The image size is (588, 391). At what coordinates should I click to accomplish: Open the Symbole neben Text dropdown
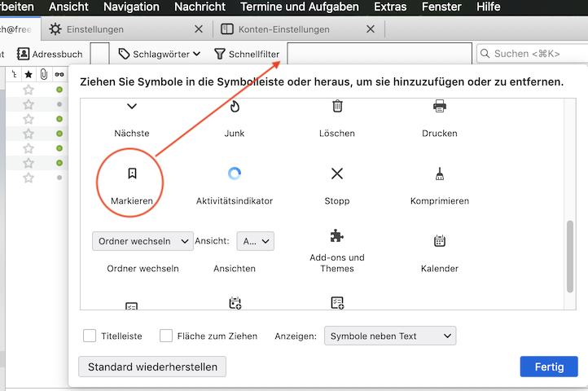[389, 336]
